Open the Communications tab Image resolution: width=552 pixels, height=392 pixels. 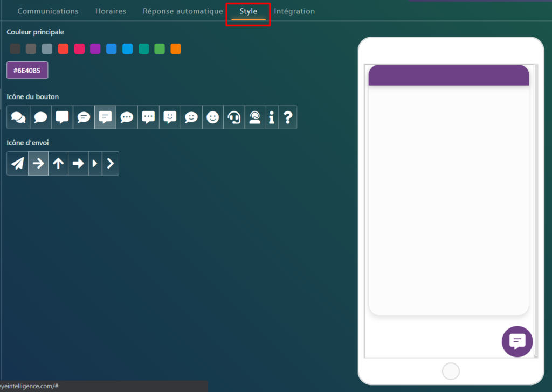coord(48,11)
